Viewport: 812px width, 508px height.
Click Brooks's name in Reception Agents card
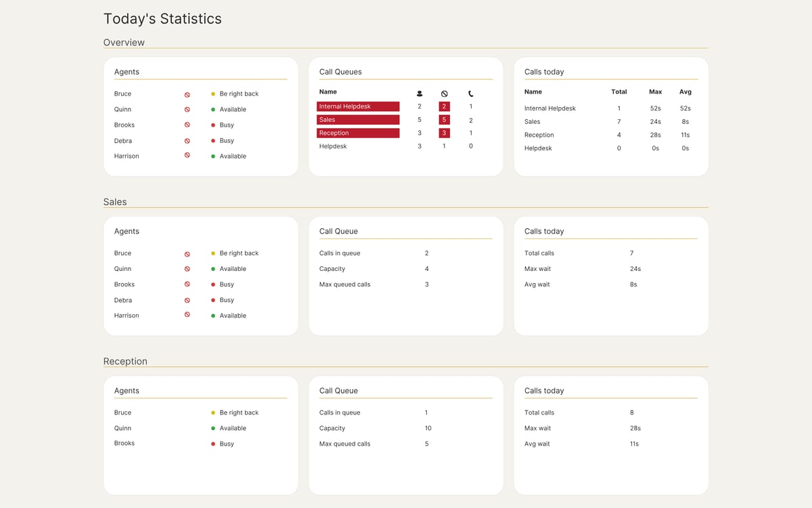coord(125,444)
